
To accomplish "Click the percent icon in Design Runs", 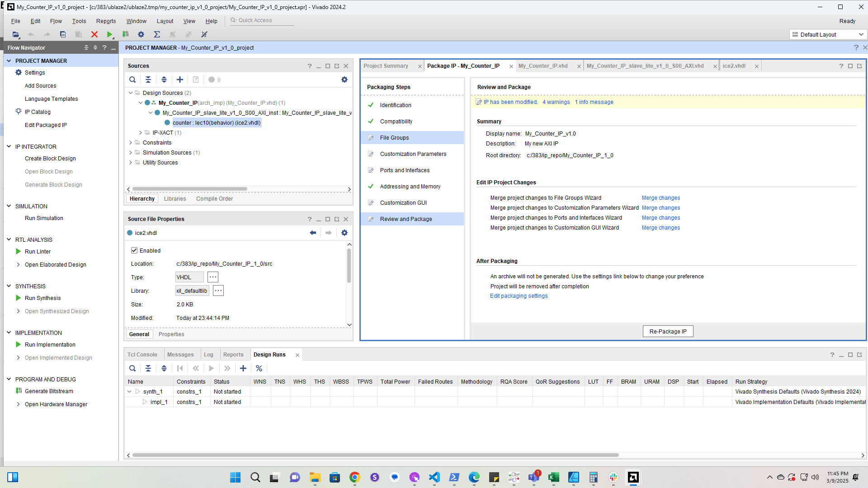I will point(259,368).
